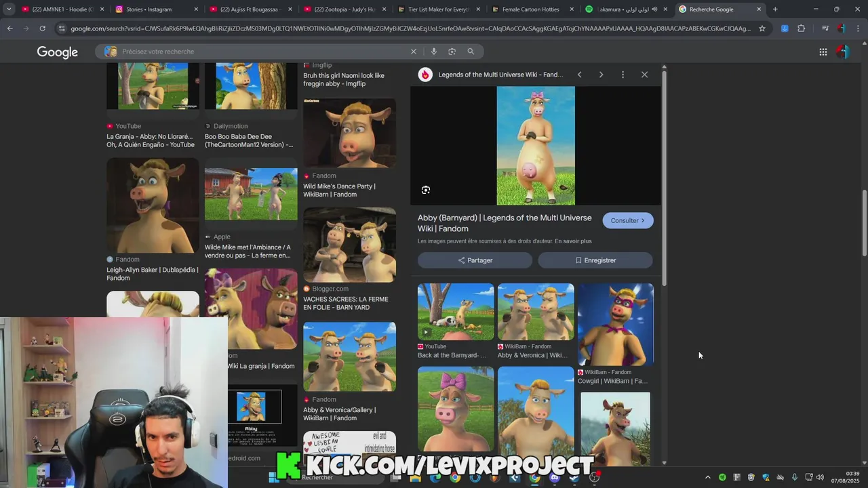868x488 pixels.
Task: Open the Abby & Veronica WikiBarn related thumbnail
Action: pyautogui.click(x=536, y=312)
